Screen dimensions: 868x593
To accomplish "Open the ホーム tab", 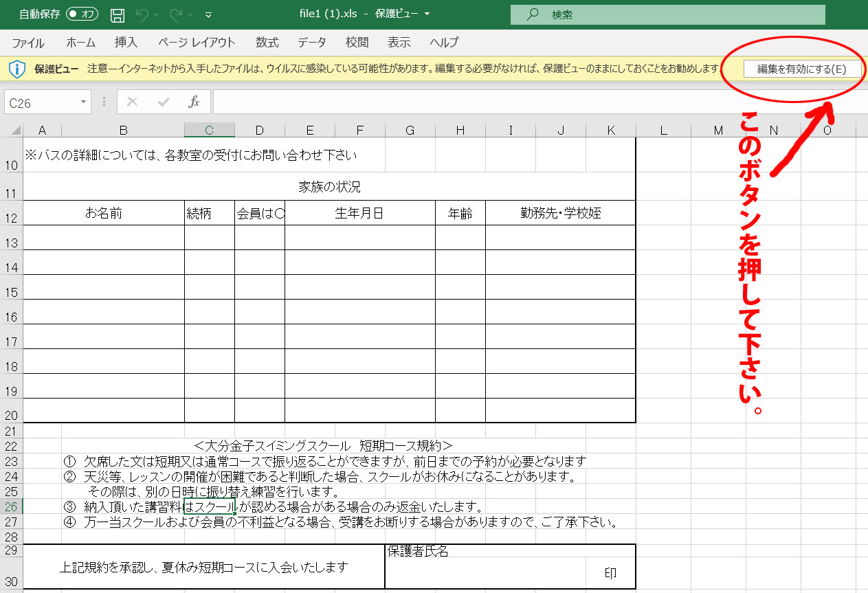I will tap(81, 43).
